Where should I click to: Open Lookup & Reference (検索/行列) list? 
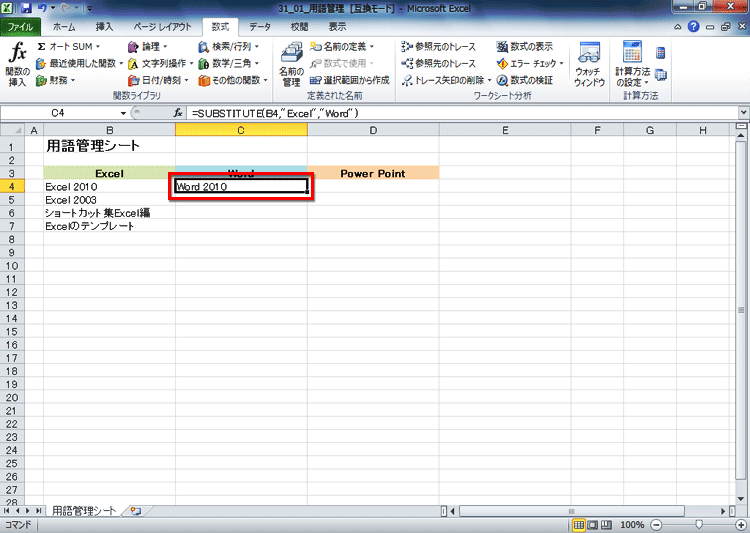229,47
